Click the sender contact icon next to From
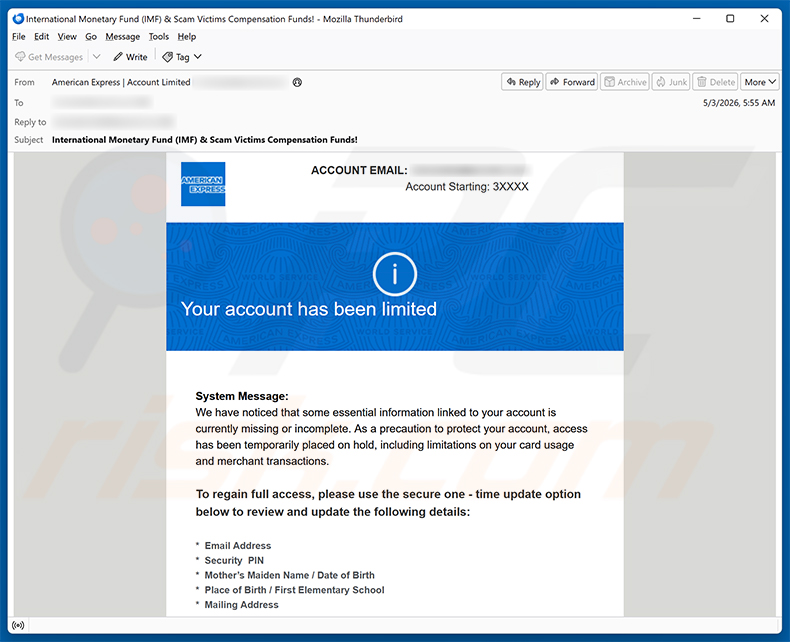The width and height of the screenshot is (790, 642). click(297, 82)
